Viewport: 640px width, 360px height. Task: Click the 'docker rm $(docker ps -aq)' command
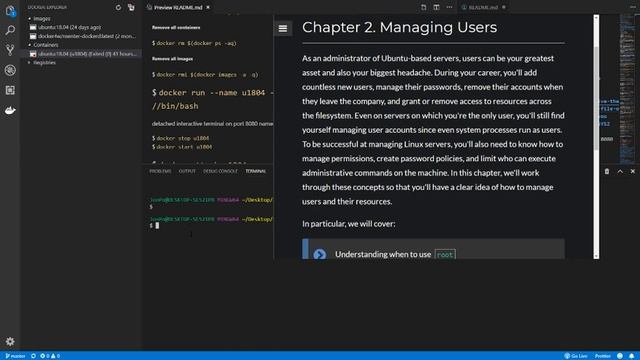(x=194, y=43)
